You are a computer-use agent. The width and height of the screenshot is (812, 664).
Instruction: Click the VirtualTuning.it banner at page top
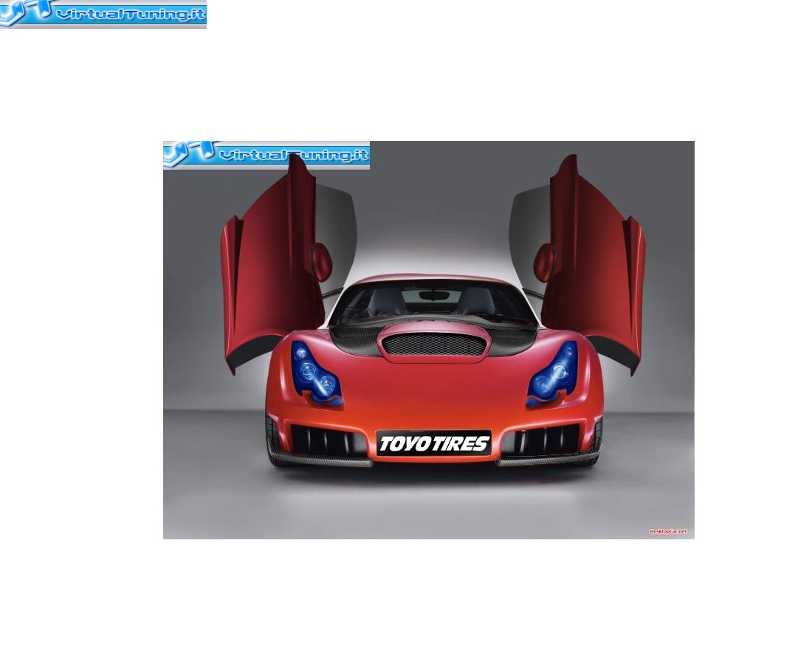pyautogui.click(x=103, y=14)
